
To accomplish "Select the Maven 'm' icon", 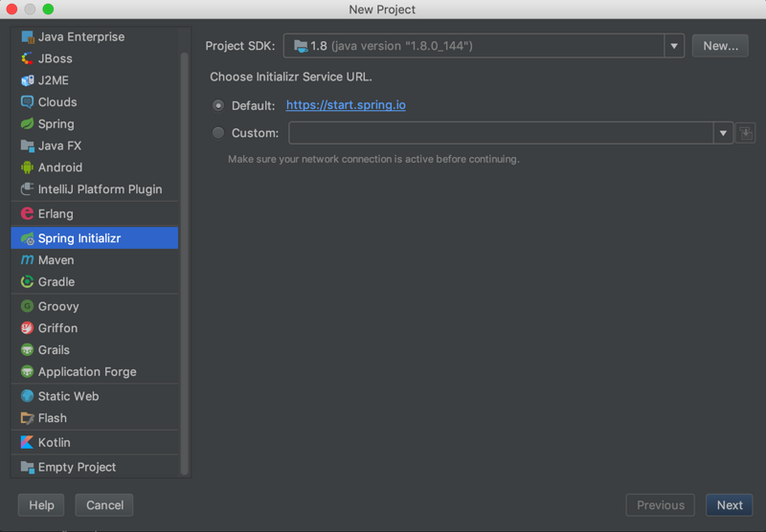I will click(x=28, y=259).
